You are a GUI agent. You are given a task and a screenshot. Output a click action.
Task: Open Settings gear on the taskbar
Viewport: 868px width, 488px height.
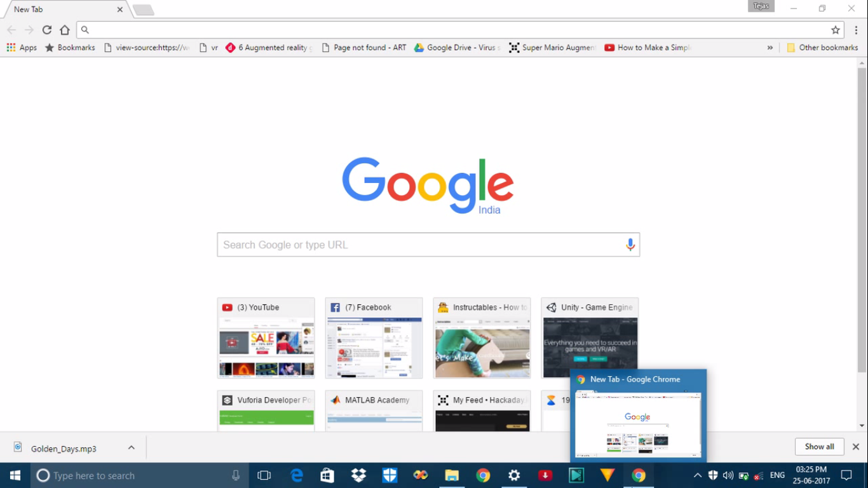tap(514, 475)
